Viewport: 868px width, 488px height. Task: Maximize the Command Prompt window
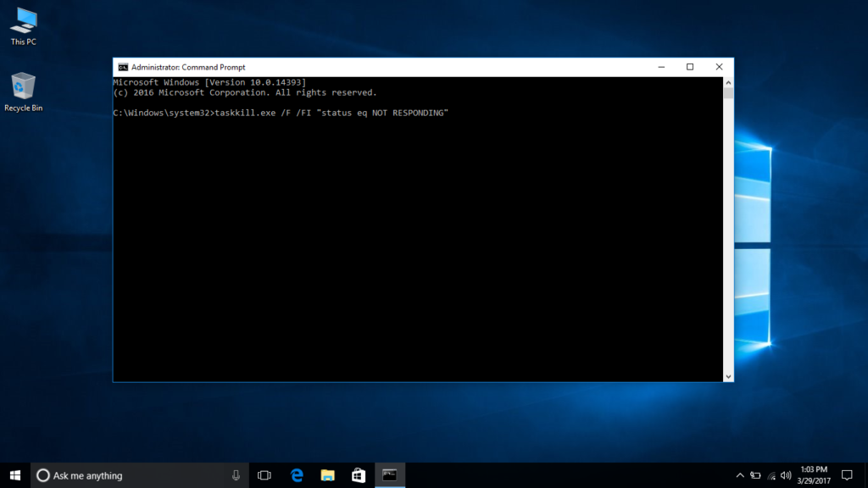[689, 66]
